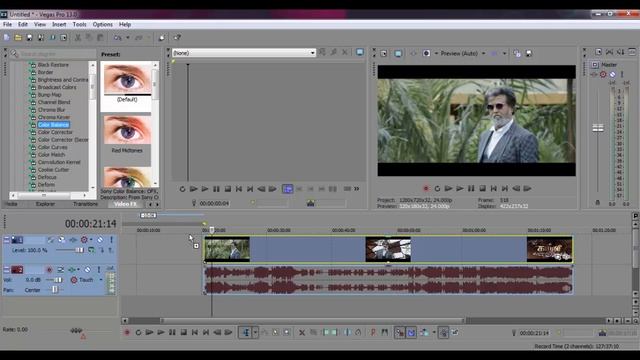The image size is (640, 360).
Task: Select the Normal Edit tool in timeline toolbar
Action: click(x=246, y=333)
